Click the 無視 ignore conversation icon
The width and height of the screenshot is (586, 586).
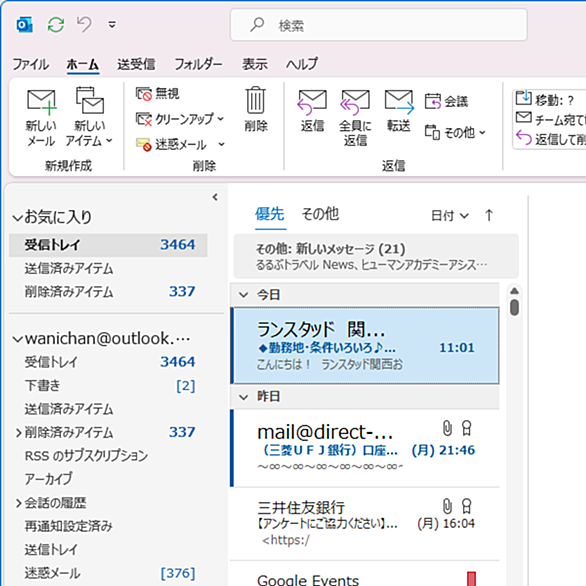click(144, 93)
